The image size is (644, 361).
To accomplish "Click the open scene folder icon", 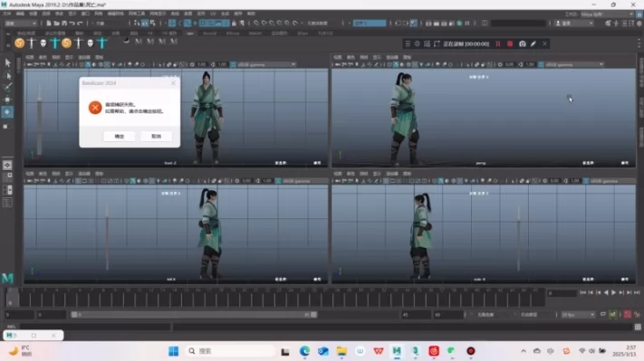I will click(57, 23).
